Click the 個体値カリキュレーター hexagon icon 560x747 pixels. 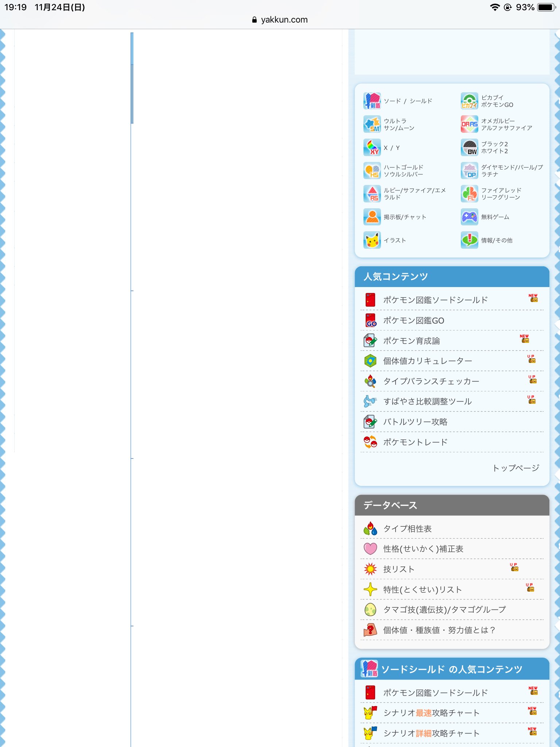(x=370, y=361)
